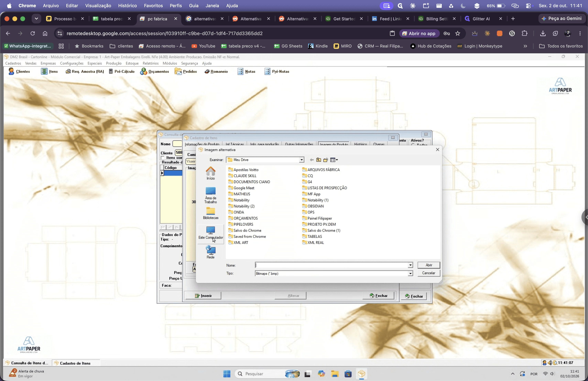Viewport: 588px width, 381px height.
Task: Open the Pré-Cálculo toolbar item
Action: point(122,71)
